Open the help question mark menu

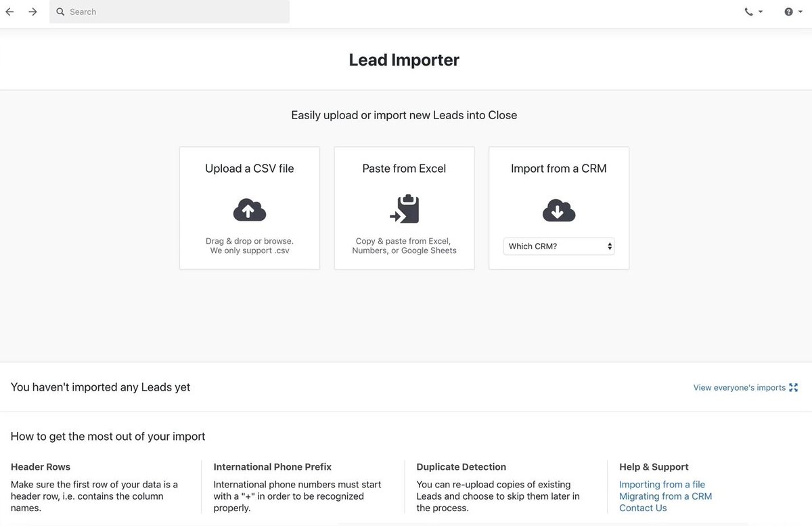(x=793, y=12)
